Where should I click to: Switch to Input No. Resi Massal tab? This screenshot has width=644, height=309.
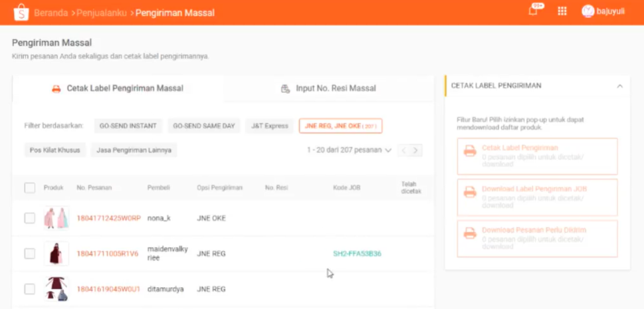click(328, 88)
